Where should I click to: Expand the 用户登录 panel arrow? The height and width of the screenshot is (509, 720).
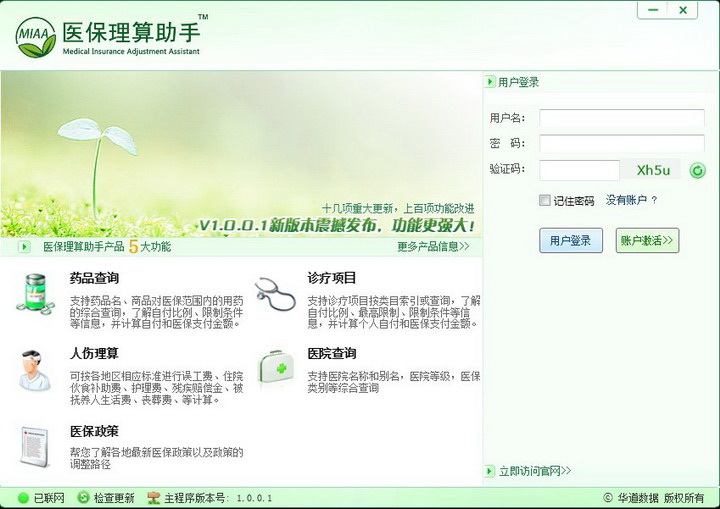coord(490,82)
